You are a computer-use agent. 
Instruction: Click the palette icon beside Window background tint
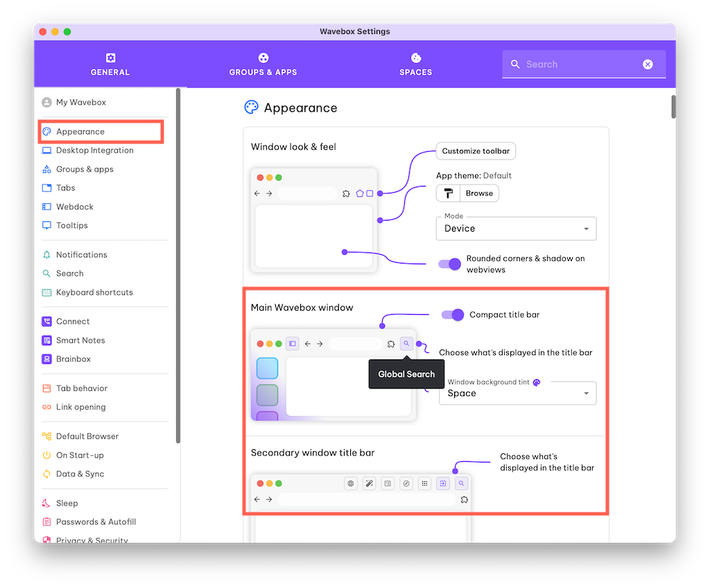coord(537,383)
